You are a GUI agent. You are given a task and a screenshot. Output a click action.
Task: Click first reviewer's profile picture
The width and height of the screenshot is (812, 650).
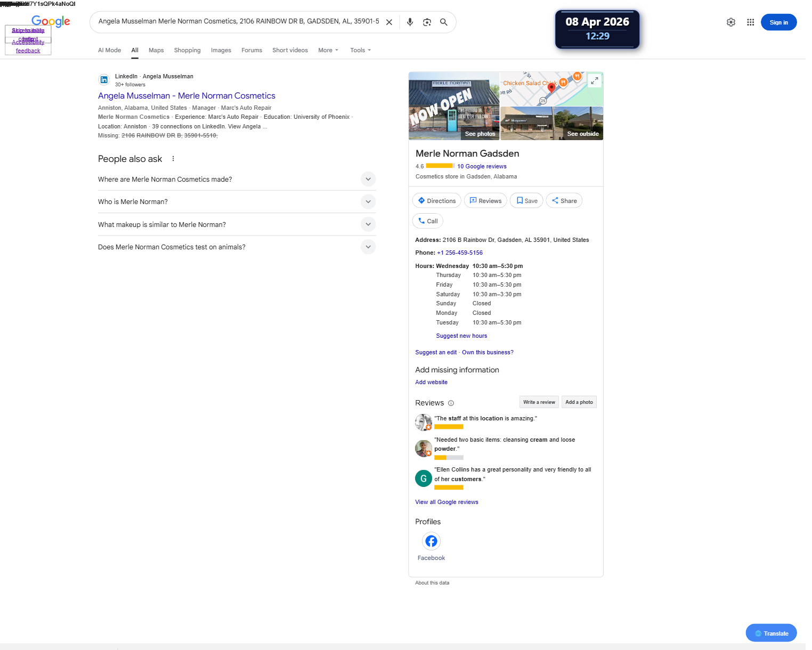point(424,423)
